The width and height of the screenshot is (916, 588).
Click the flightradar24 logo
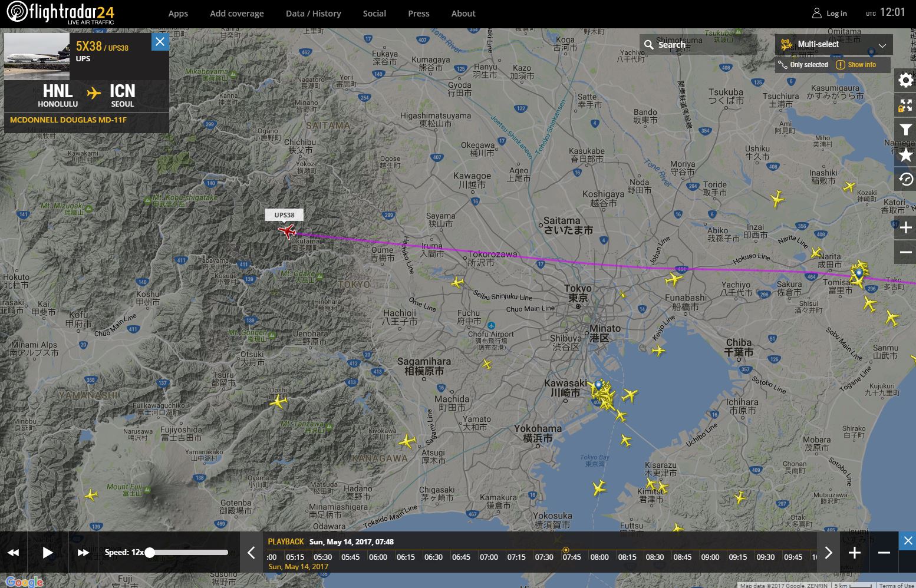pyautogui.click(x=61, y=13)
